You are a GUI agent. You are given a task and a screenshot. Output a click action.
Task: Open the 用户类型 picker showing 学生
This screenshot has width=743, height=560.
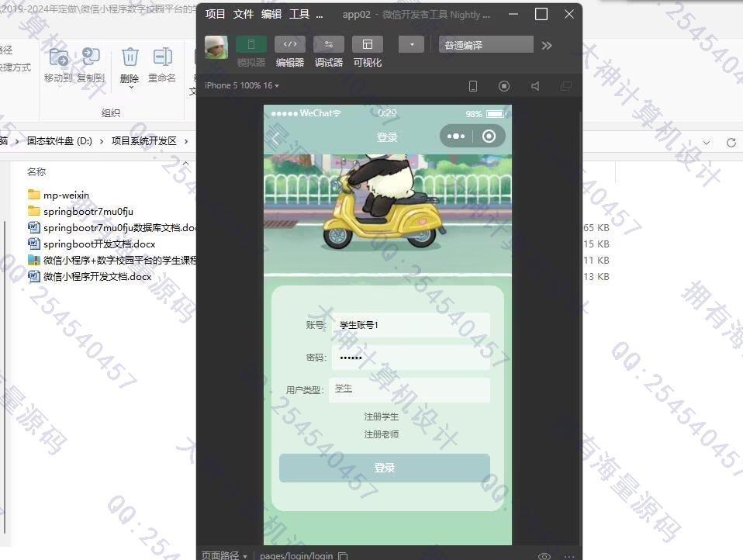click(410, 389)
